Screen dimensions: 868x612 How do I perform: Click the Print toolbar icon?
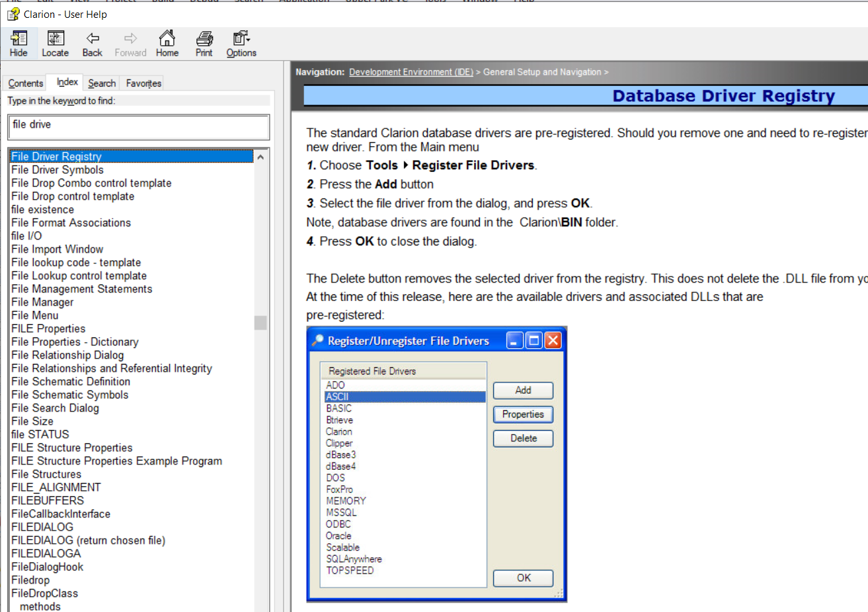pos(204,44)
